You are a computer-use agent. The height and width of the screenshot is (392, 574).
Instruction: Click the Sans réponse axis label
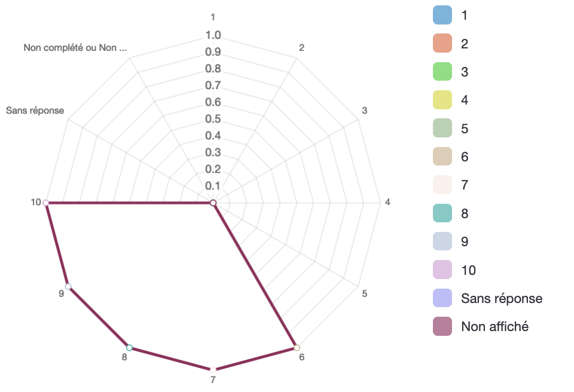(35, 111)
